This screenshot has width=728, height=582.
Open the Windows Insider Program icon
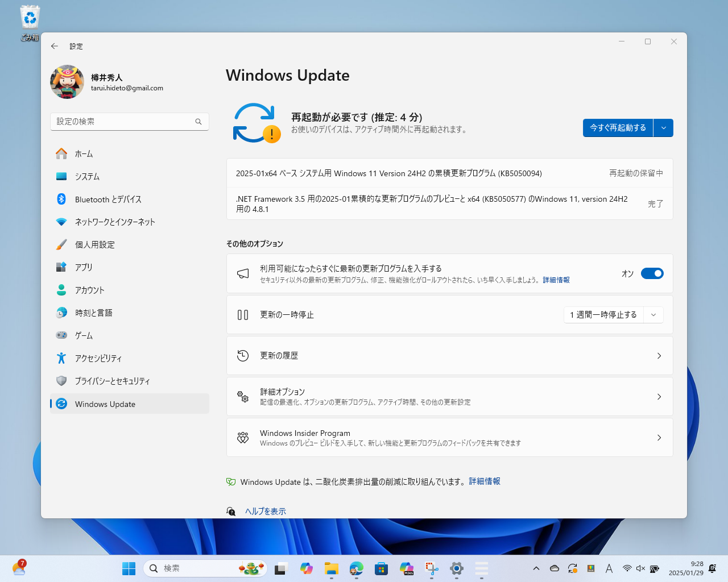[x=243, y=437]
